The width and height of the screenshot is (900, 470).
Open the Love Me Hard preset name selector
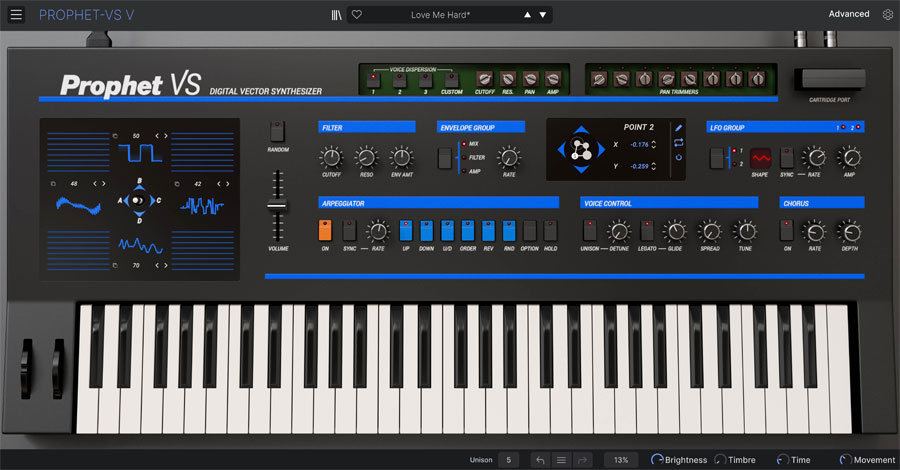[440, 15]
